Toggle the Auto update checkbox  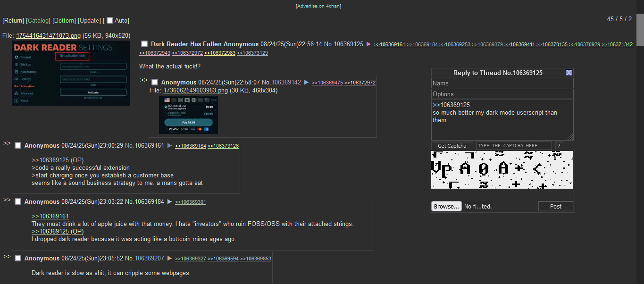coord(110,20)
